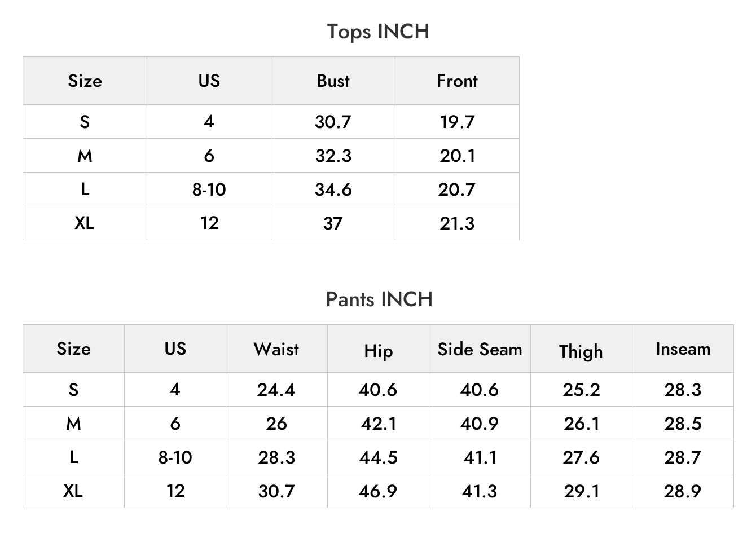Select the Side Seam column header
The image size is (756, 547).
(480, 349)
